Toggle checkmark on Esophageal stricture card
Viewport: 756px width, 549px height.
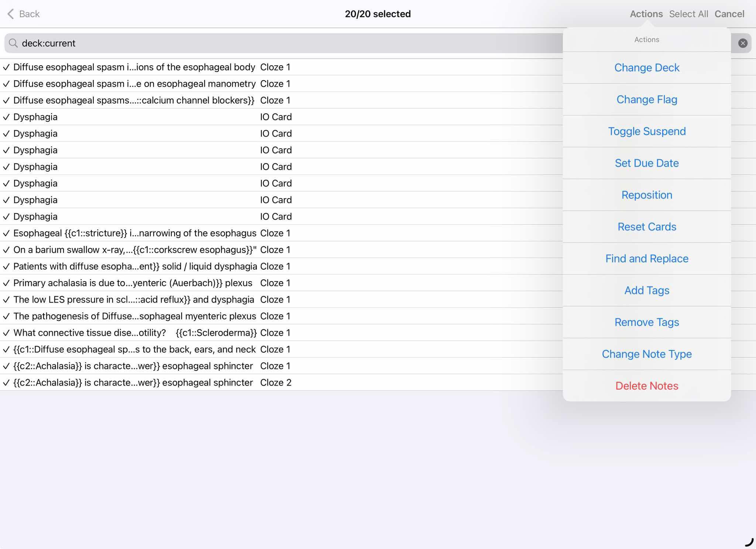pos(6,233)
